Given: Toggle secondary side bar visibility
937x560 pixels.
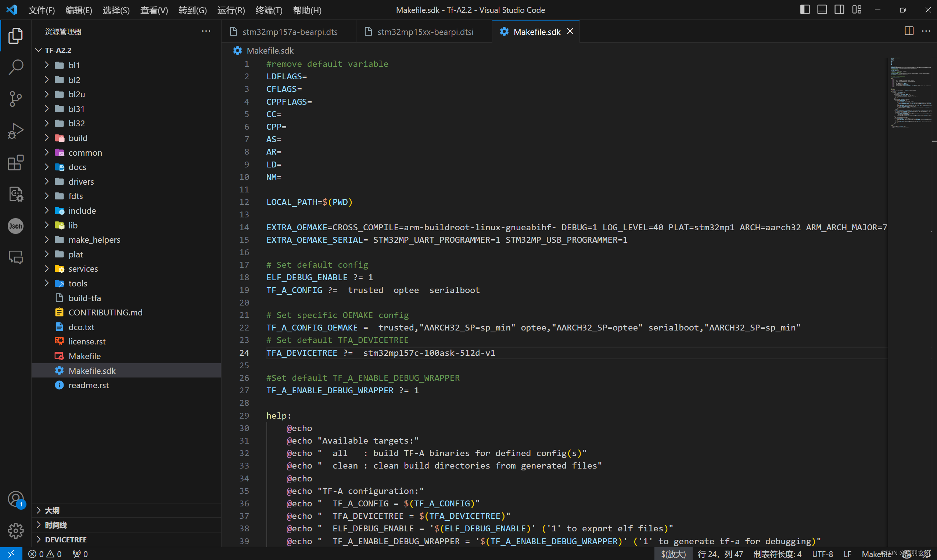Looking at the screenshot, I should pos(839,10).
